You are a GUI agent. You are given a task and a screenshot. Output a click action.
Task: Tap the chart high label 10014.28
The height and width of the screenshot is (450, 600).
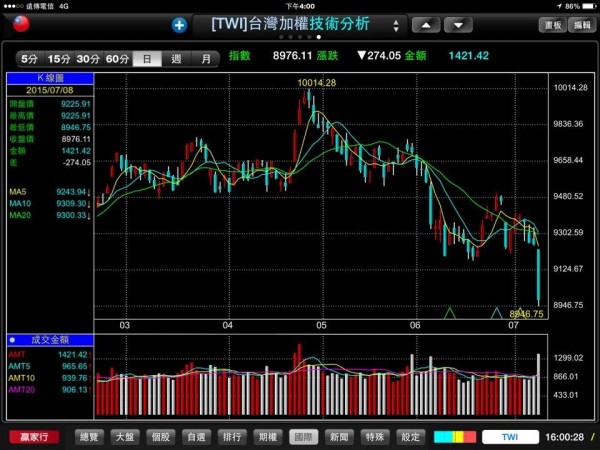(316, 83)
